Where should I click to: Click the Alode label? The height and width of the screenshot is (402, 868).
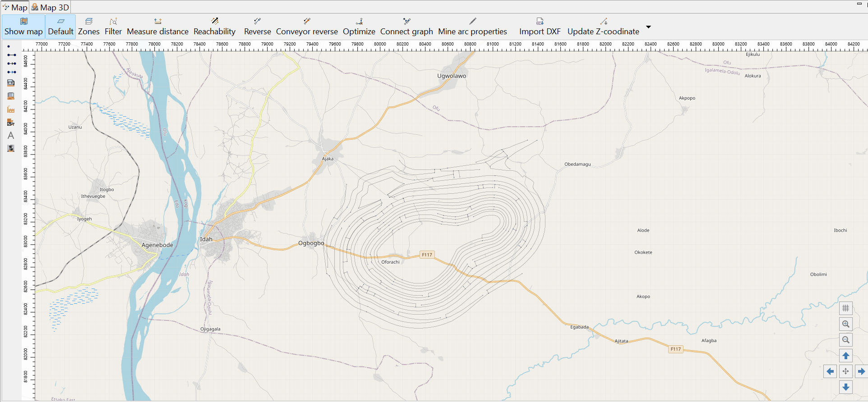pos(643,230)
